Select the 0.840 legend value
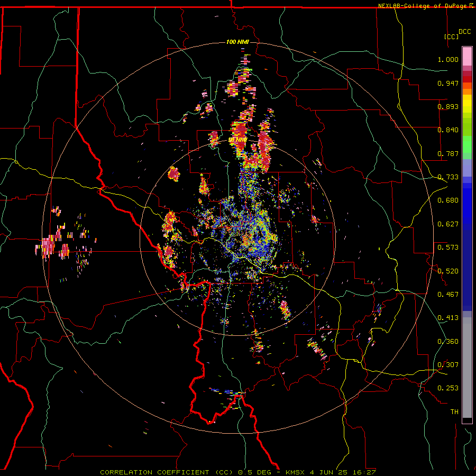This screenshot has width=476, height=476. click(x=448, y=130)
